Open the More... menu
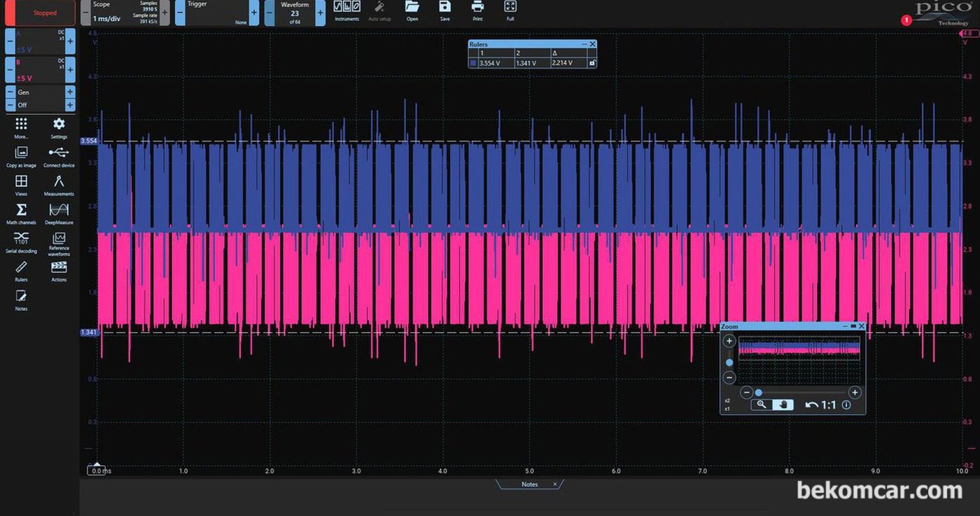This screenshot has height=516, width=980. (x=21, y=126)
